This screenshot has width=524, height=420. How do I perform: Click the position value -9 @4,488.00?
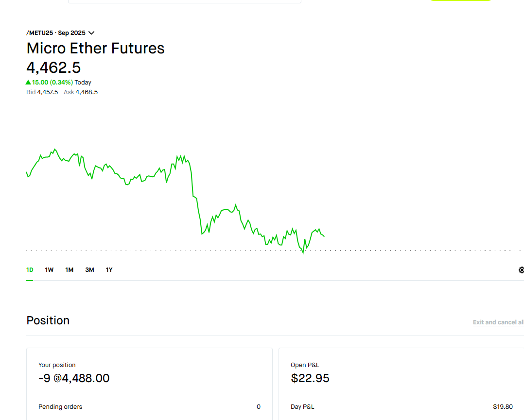(74, 378)
